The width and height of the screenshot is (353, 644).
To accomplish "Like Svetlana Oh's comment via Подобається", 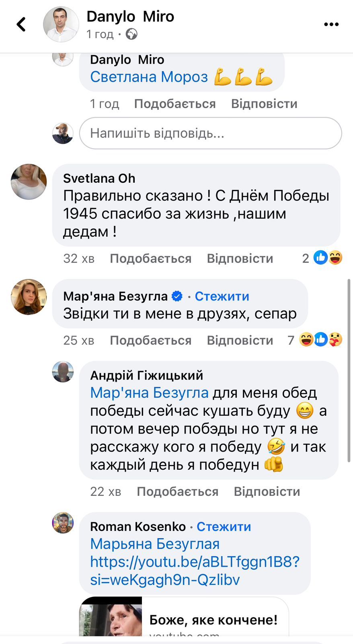I will click(150, 258).
